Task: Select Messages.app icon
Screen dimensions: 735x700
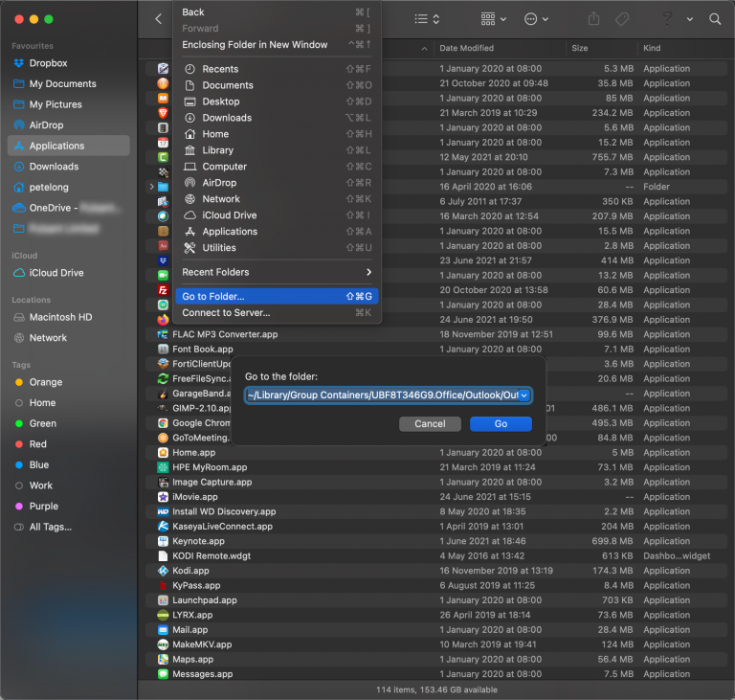Action: tap(163, 674)
